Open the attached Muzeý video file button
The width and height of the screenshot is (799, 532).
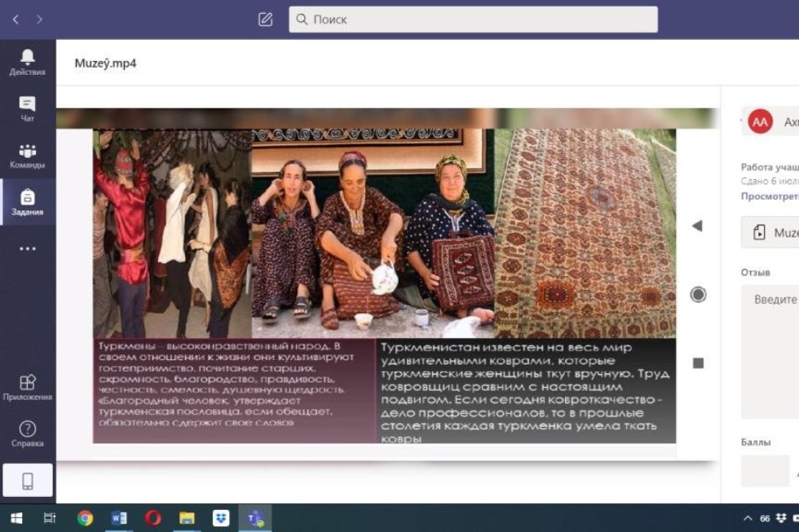pos(770,232)
